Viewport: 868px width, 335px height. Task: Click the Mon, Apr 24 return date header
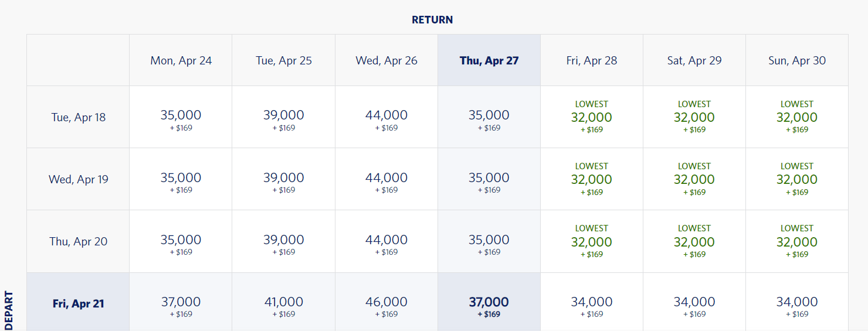coord(181,60)
